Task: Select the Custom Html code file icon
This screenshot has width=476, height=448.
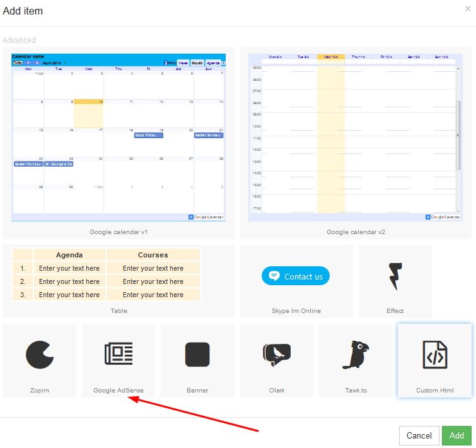Action: tap(435, 355)
